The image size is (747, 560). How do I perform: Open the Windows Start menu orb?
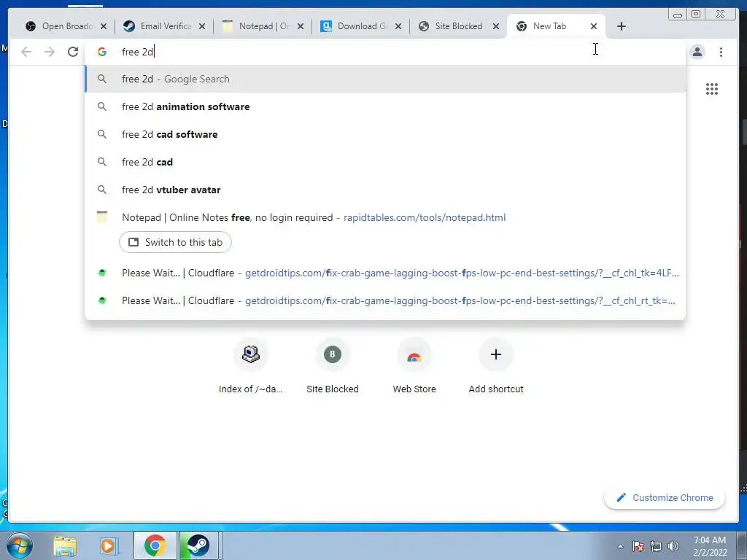[20, 545]
